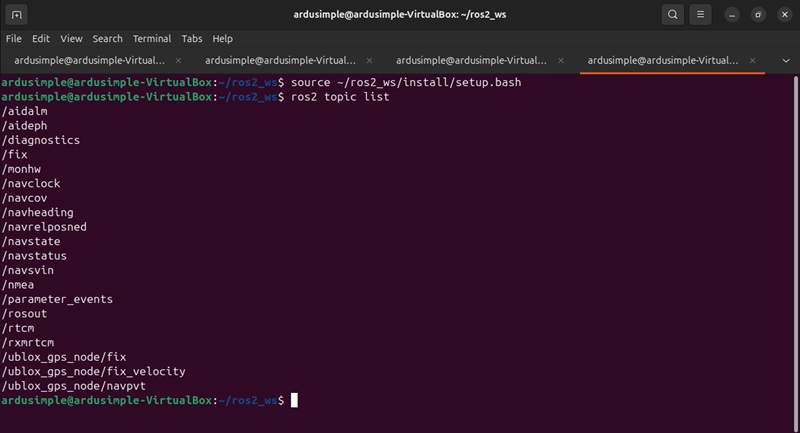Click the search magnifier icon in title bar

click(674, 15)
